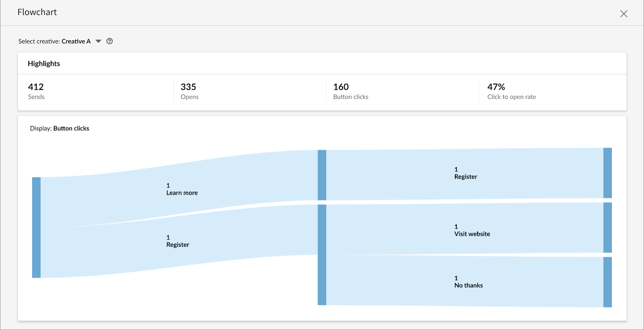Viewport: 644px width, 330px height.
Task: Click the Creative A selection text
Action: pyautogui.click(x=76, y=41)
